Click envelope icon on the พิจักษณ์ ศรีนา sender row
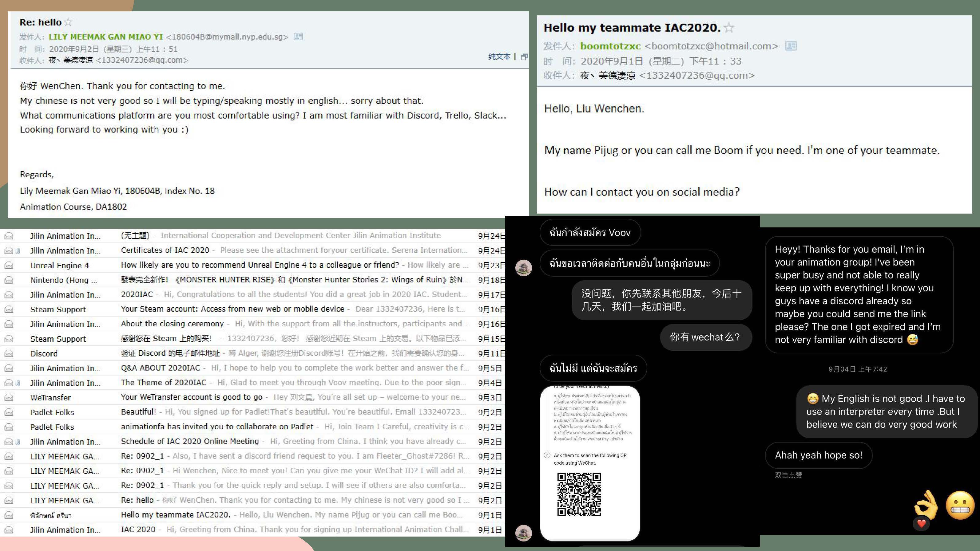This screenshot has width=980, height=551. click(x=9, y=515)
